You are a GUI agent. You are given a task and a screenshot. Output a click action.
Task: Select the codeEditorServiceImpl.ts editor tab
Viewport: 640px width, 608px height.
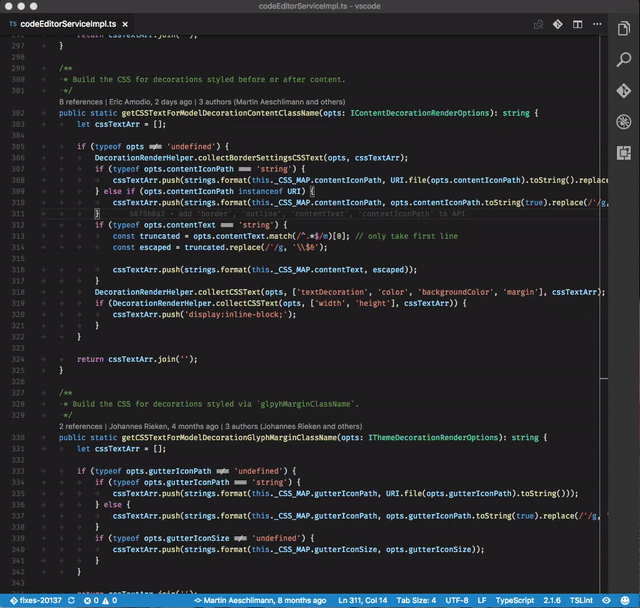coord(69,23)
